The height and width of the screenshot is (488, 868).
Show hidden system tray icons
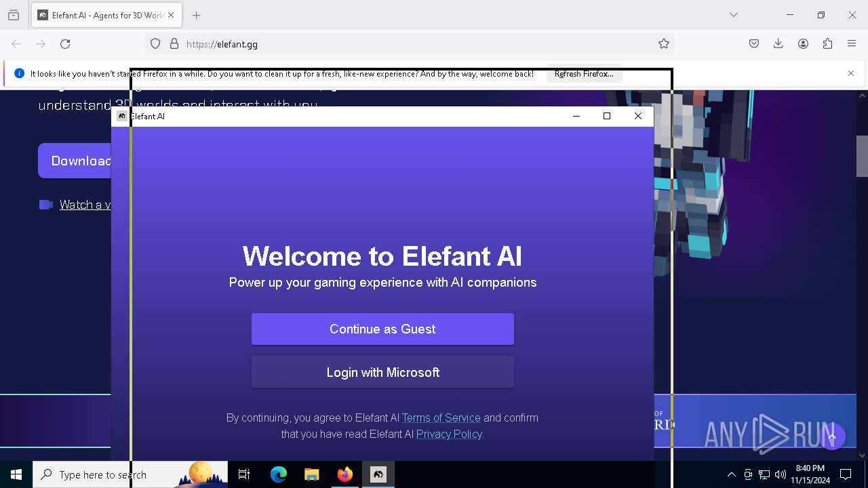(x=732, y=474)
